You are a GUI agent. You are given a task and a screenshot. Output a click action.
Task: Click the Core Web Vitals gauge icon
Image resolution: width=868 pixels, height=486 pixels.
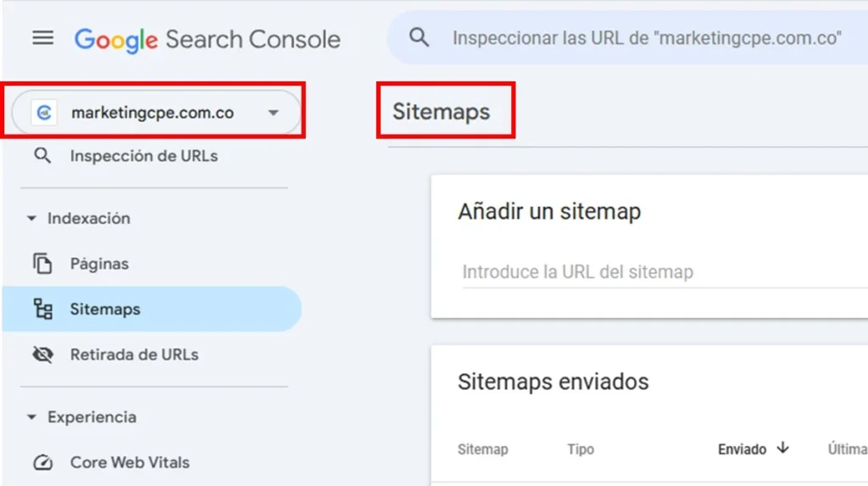click(42, 462)
